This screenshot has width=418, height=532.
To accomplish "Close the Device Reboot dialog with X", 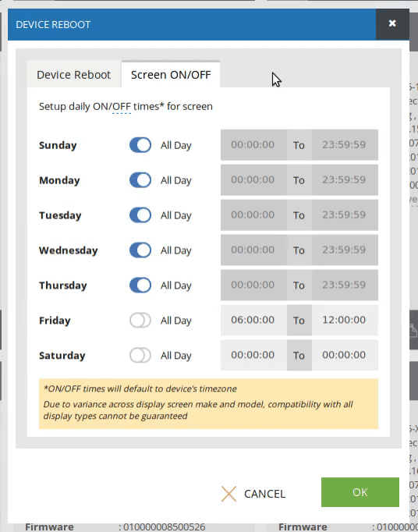I will [x=392, y=23].
